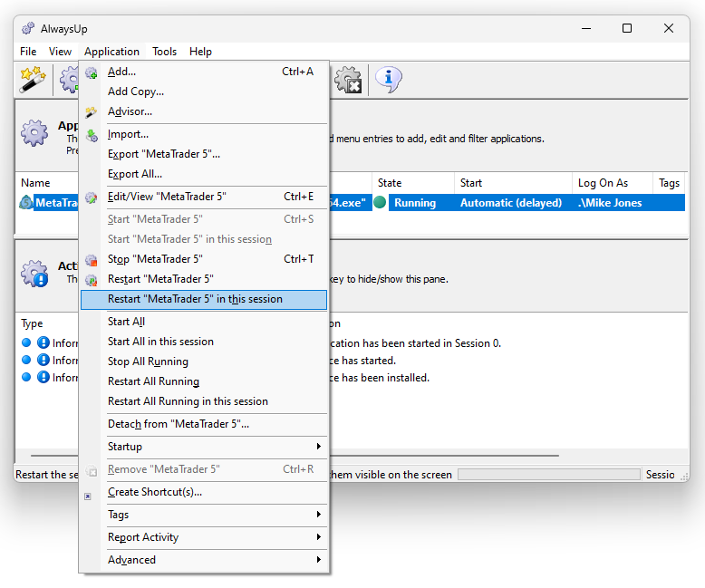Click the green Running state indicator dot
Viewport: 705px width, 588px height.
380,203
